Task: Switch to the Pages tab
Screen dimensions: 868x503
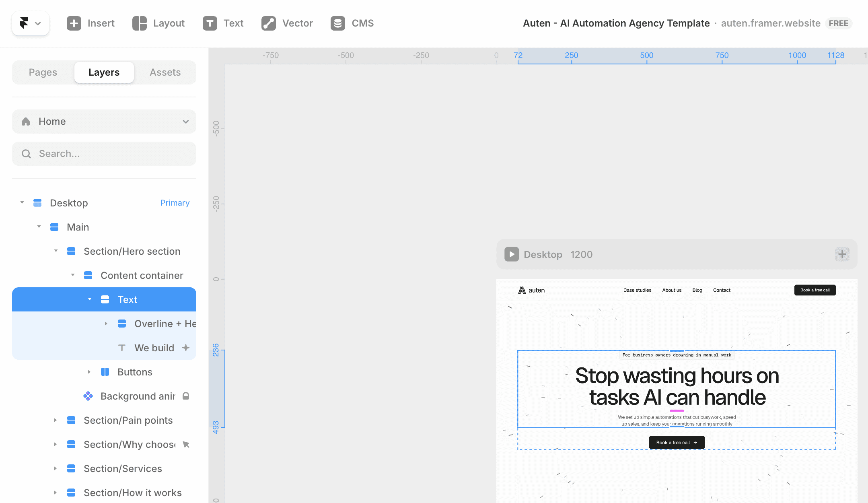Action: tap(43, 72)
